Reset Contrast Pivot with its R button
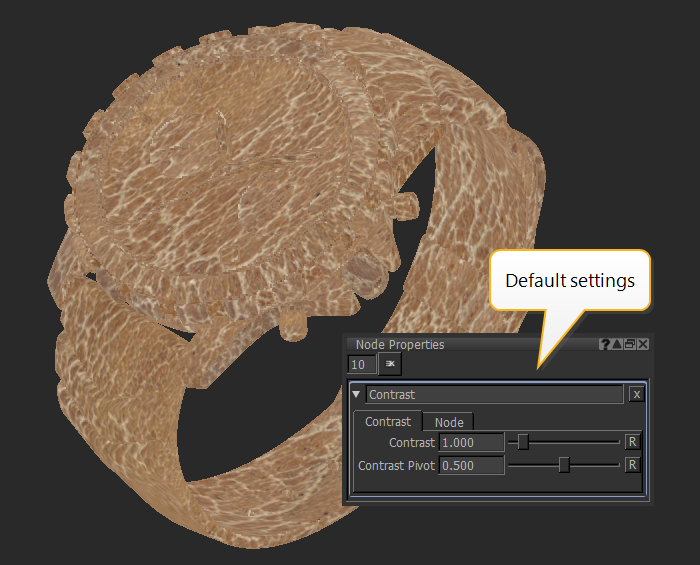700x565 pixels. (x=632, y=465)
